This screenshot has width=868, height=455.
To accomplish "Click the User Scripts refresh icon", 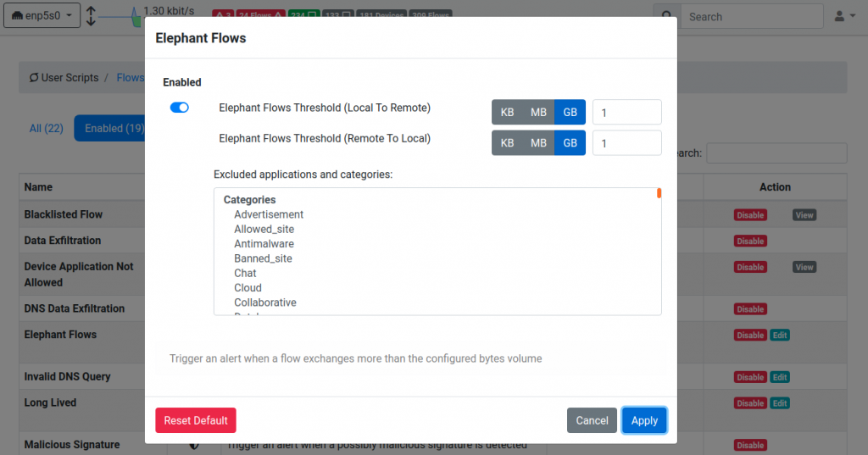I will click(34, 77).
